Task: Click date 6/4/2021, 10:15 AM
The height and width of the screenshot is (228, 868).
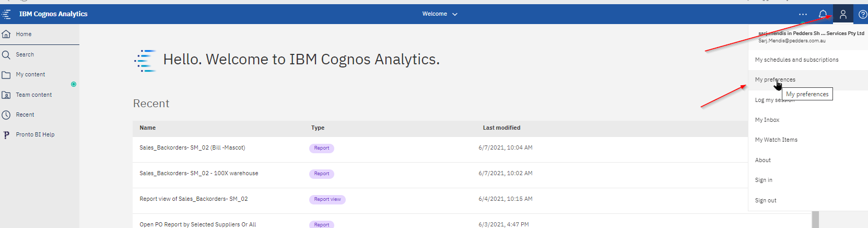Action: (x=506, y=199)
